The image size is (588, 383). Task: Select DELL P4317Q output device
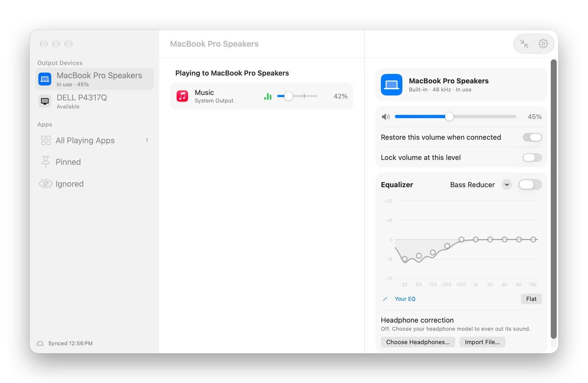point(94,101)
